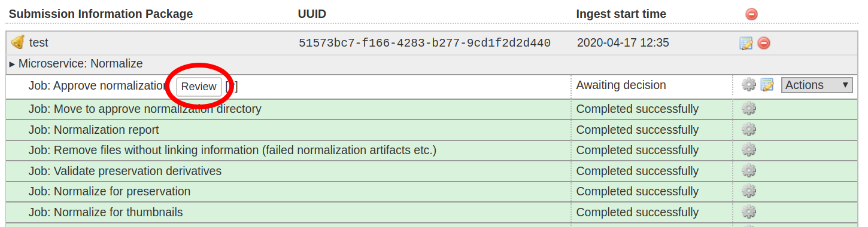This screenshot has width=868, height=227.
Task: Open gear icon for Normalization report job
Action: point(749,130)
